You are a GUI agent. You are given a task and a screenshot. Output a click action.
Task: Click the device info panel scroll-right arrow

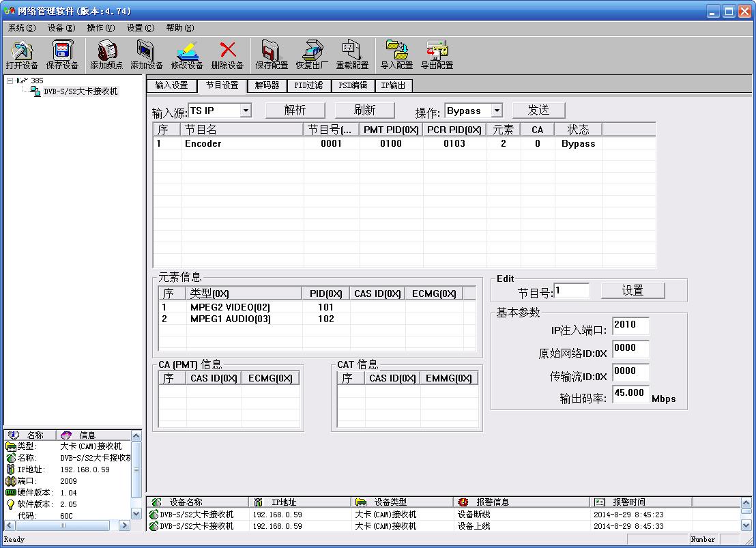pyautogui.click(x=124, y=525)
